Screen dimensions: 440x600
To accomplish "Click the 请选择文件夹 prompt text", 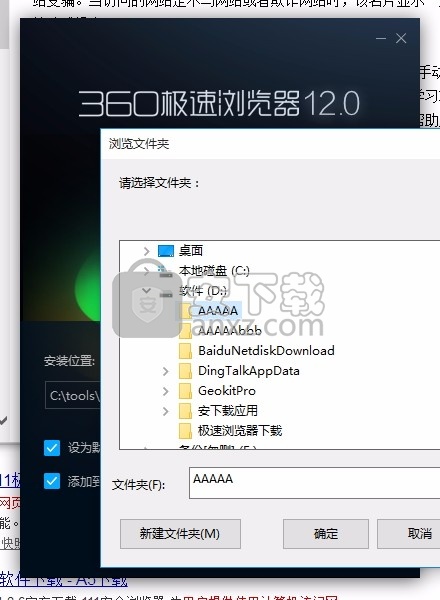I will pos(159,183).
